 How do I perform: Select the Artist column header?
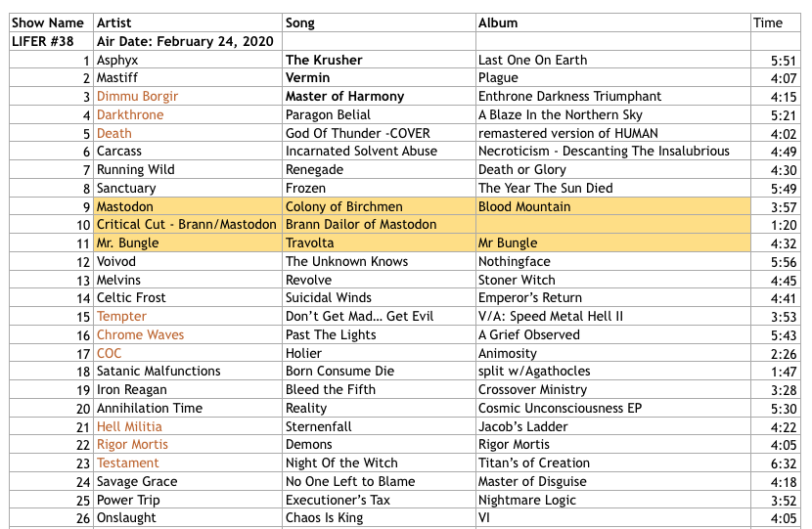(115, 22)
